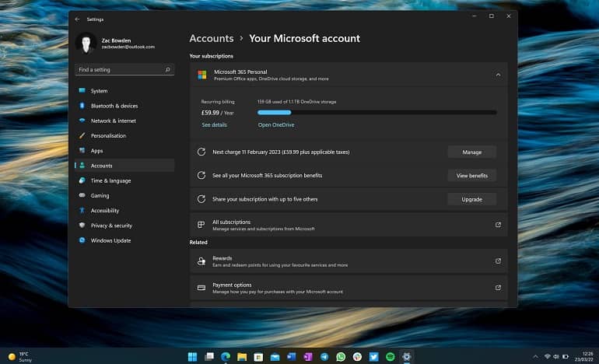Click external link icon on Payment options
The width and height of the screenshot is (599, 364).
click(498, 288)
